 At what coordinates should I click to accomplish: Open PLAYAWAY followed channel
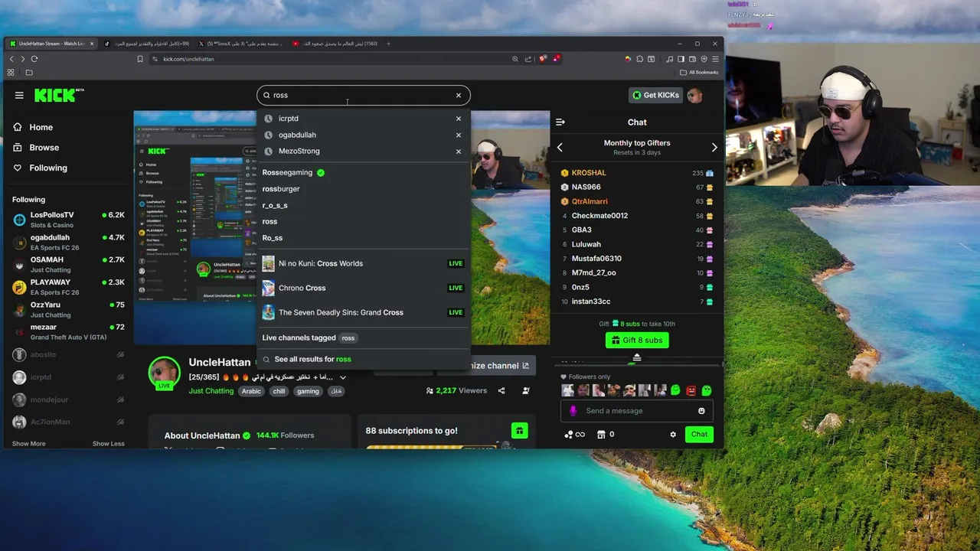pos(68,287)
